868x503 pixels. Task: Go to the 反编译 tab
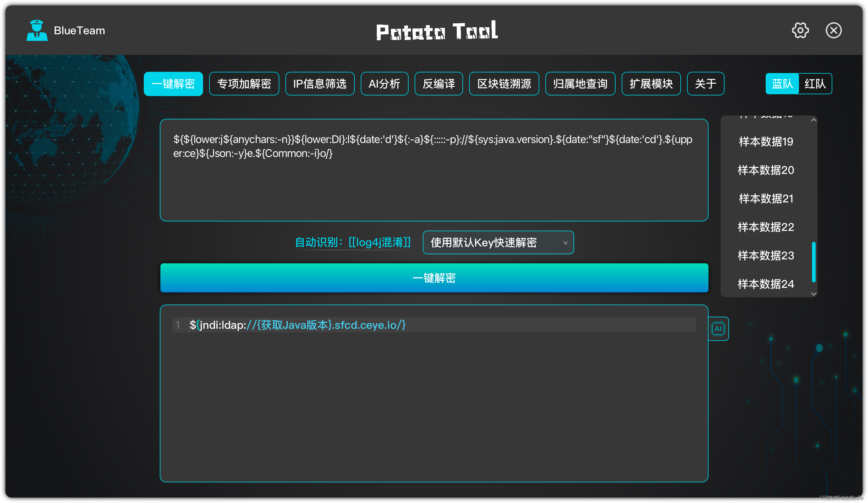click(438, 84)
